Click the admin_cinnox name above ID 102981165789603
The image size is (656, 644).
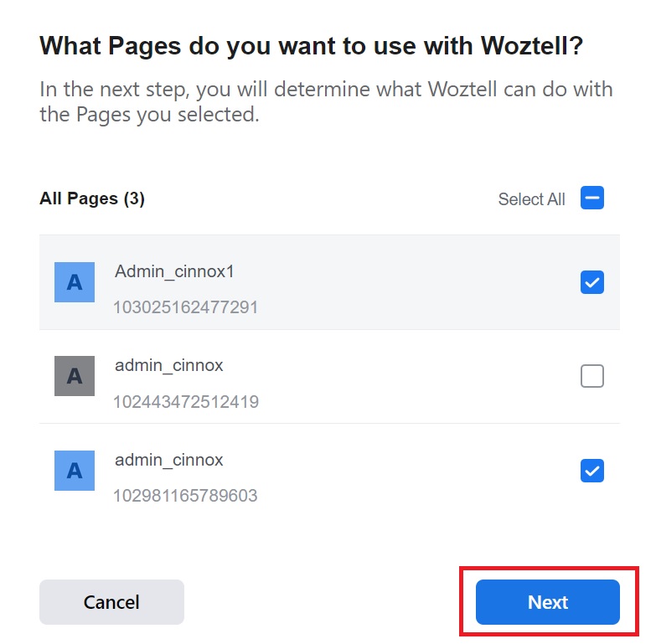coord(169,460)
